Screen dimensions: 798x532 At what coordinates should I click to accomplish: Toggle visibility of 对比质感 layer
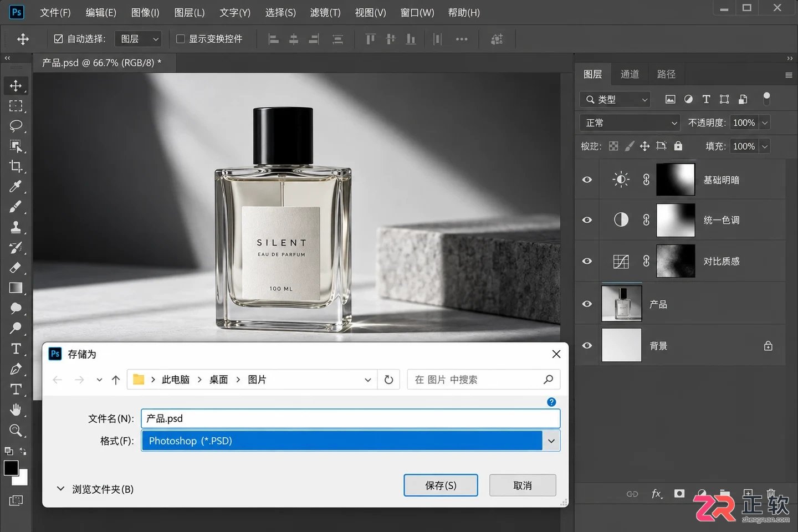coord(587,261)
